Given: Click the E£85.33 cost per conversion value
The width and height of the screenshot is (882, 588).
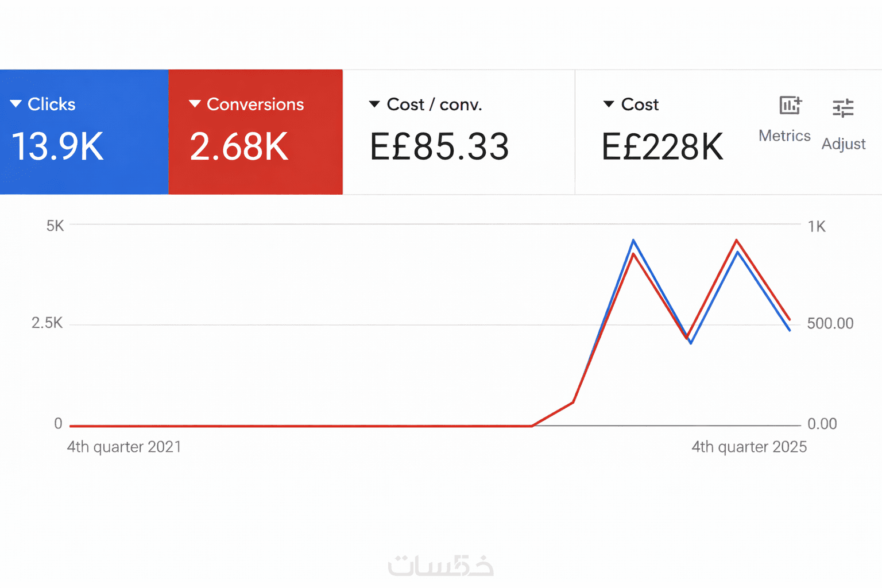Looking at the screenshot, I should click(439, 146).
